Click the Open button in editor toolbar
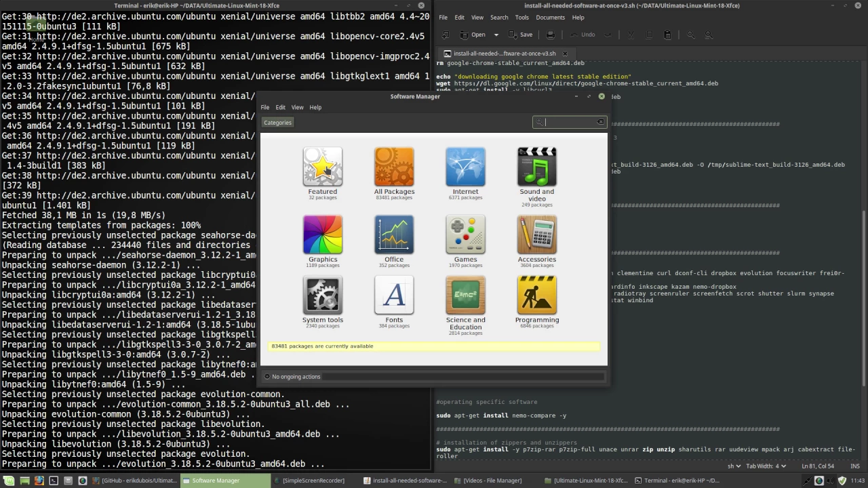Screen dimensions: 868x488 pos(473,35)
